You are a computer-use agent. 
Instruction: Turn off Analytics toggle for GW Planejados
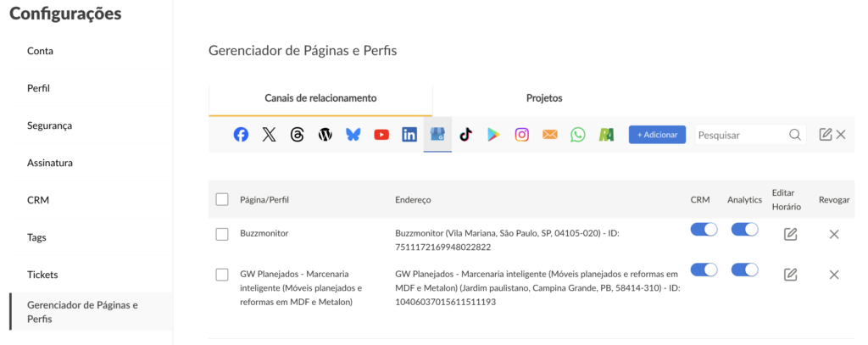(744, 270)
